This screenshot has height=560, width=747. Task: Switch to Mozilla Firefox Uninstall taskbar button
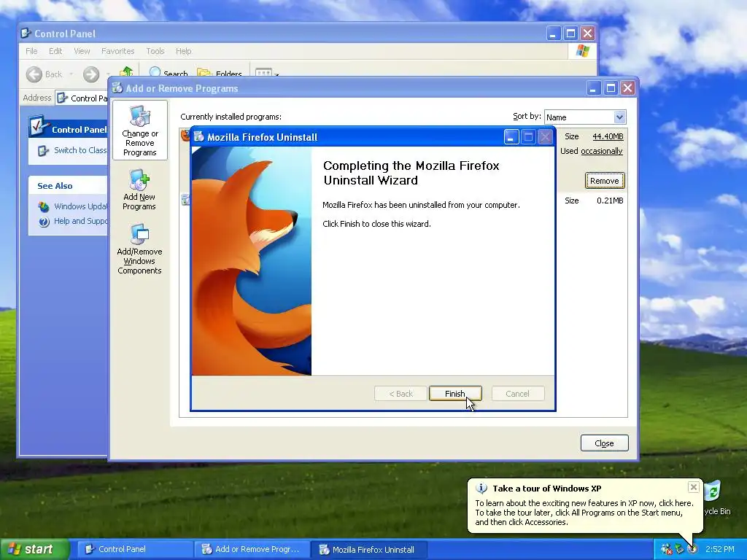[370, 549]
